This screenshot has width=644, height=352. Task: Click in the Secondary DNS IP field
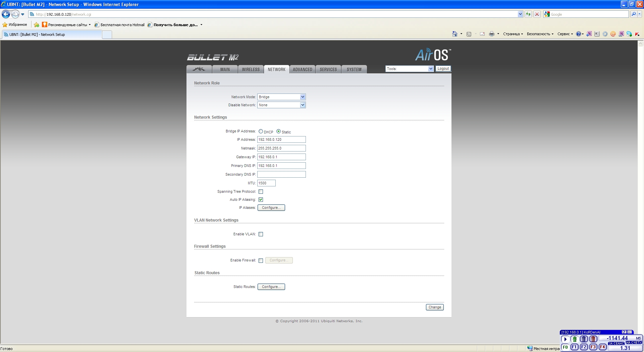[x=281, y=174]
